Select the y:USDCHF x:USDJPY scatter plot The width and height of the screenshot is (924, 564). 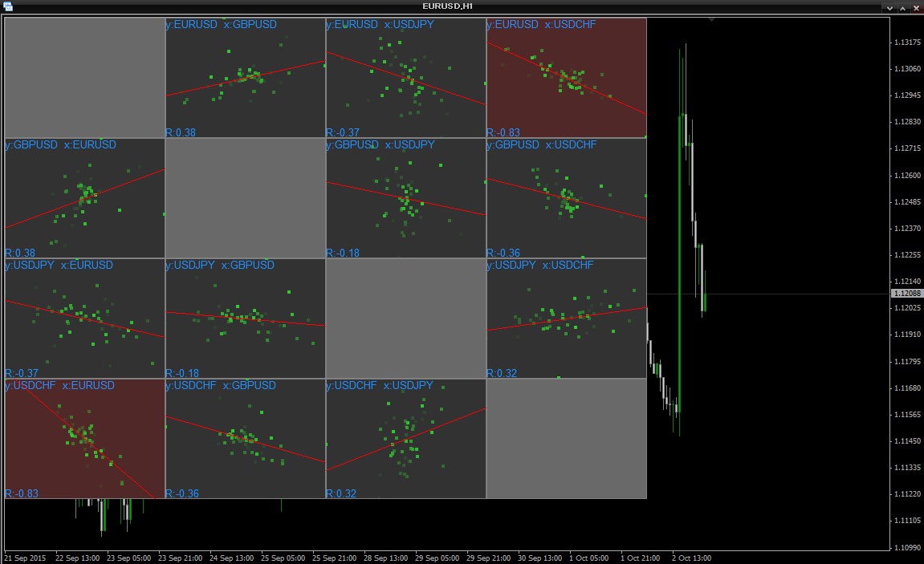(x=405, y=439)
